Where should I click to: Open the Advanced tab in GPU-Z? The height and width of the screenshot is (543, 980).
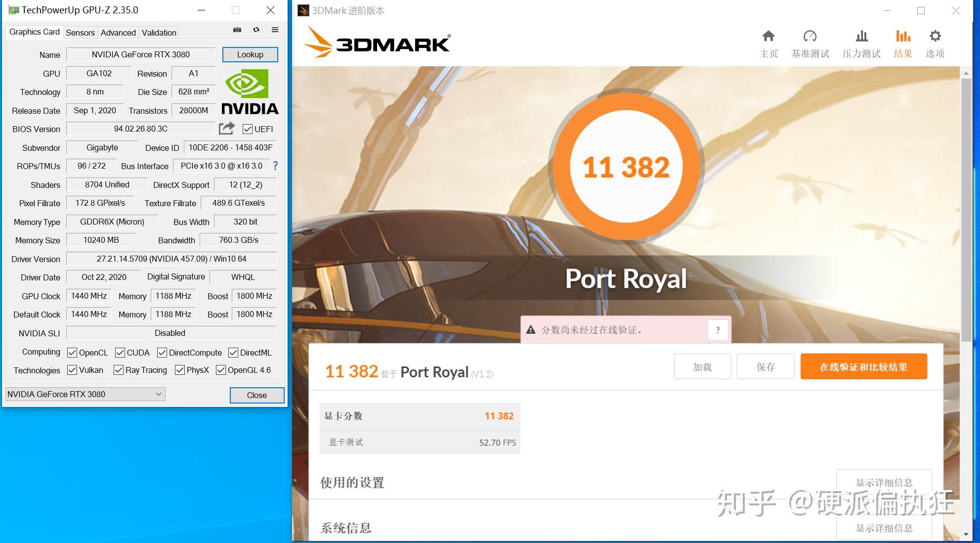click(118, 32)
